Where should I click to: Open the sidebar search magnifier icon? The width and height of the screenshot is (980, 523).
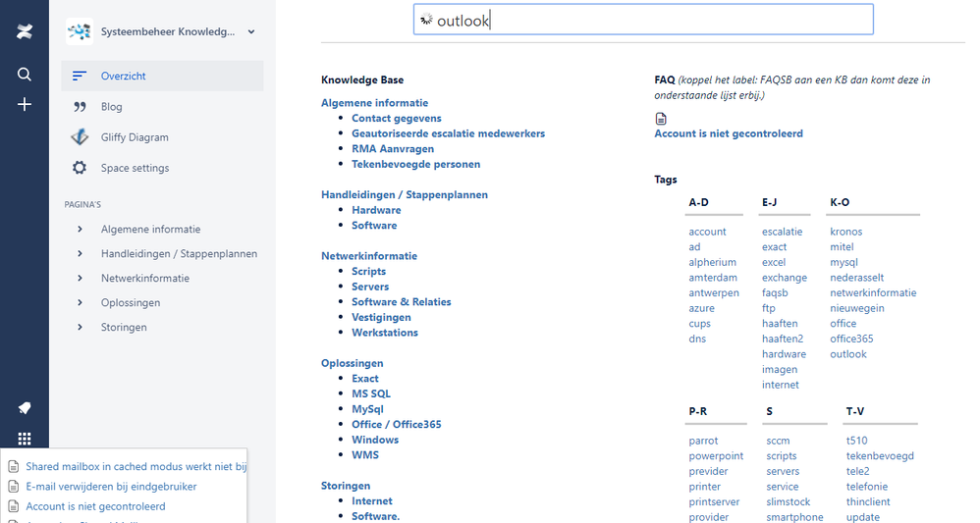click(x=25, y=75)
